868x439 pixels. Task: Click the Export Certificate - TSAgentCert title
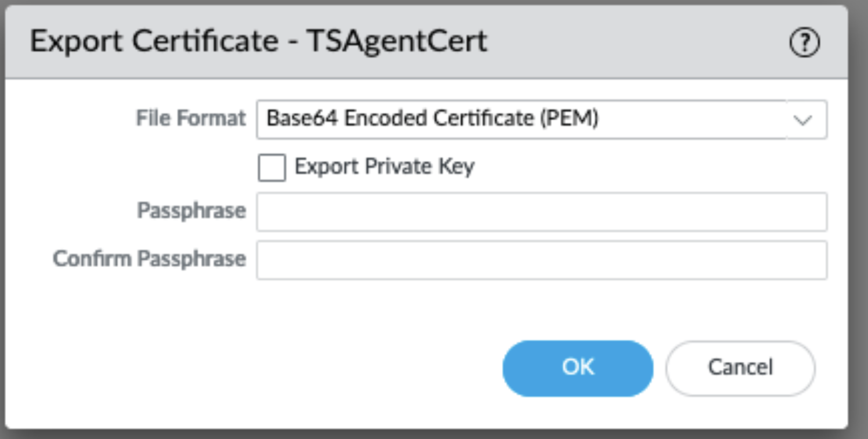pyautogui.click(x=258, y=42)
